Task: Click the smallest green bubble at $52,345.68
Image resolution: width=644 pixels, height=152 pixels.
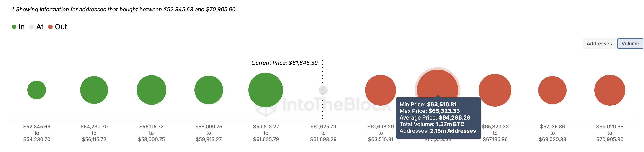Action: click(x=37, y=90)
